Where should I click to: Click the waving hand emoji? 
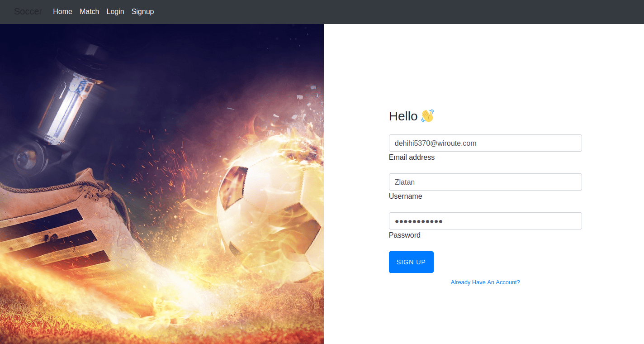[427, 116]
